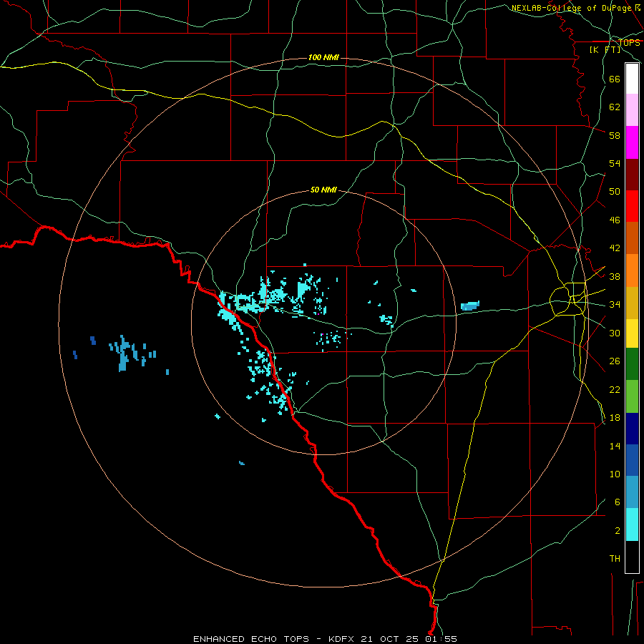Click the 58 scale value
The height and width of the screenshot is (644, 644).
[615, 135]
